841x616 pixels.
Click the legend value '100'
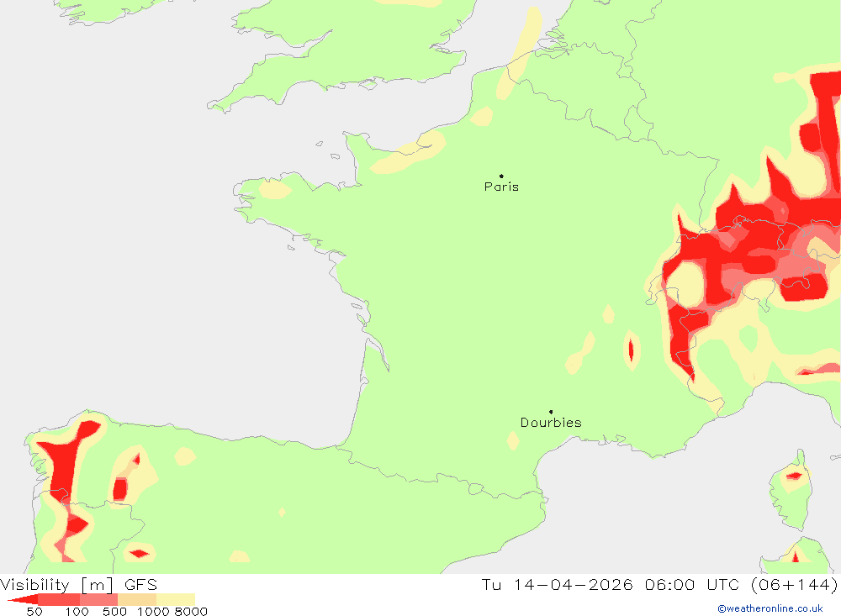[x=77, y=612]
